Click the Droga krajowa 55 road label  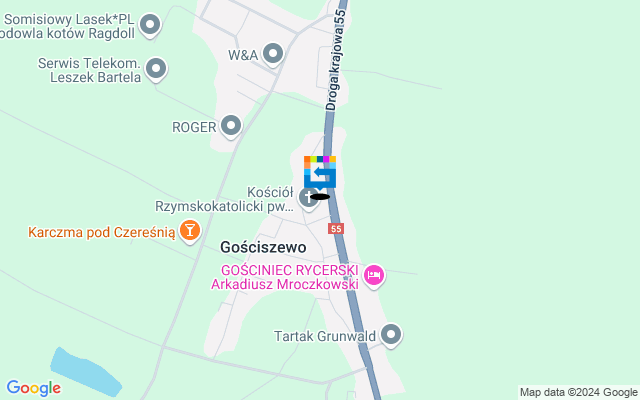pos(336,60)
